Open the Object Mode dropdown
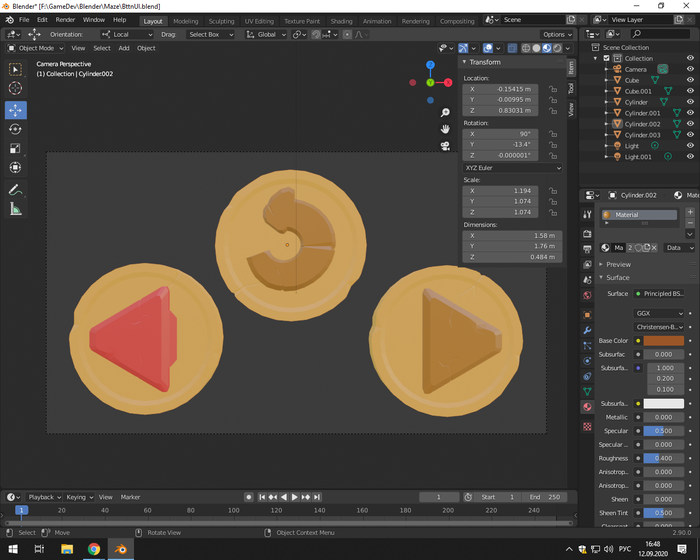The image size is (700, 560). 35,48
